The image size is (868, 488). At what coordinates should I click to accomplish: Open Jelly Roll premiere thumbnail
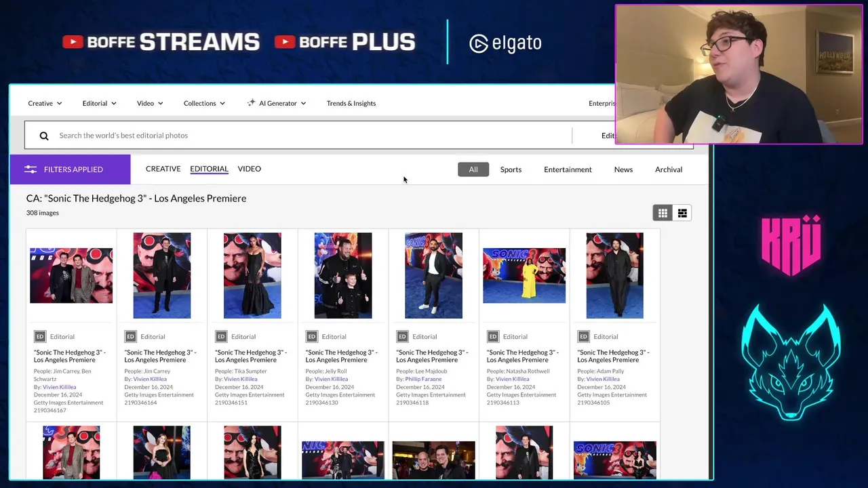point(343,276)
